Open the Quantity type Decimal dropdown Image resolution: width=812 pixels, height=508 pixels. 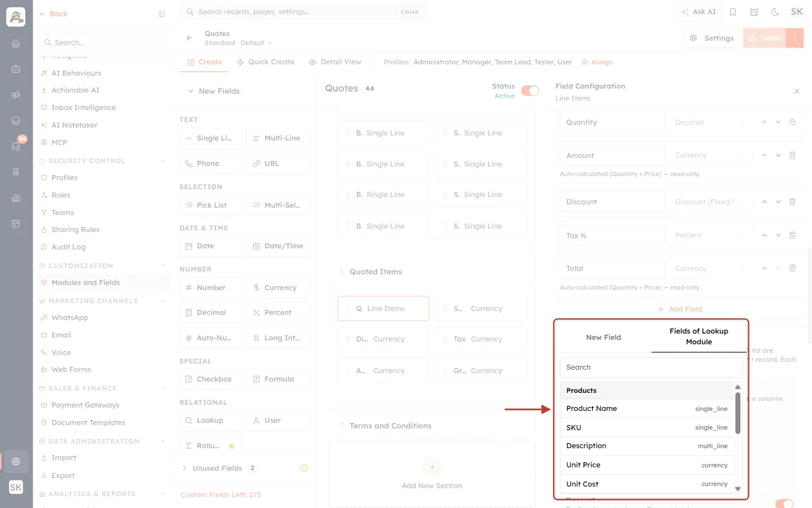[710, 122]
